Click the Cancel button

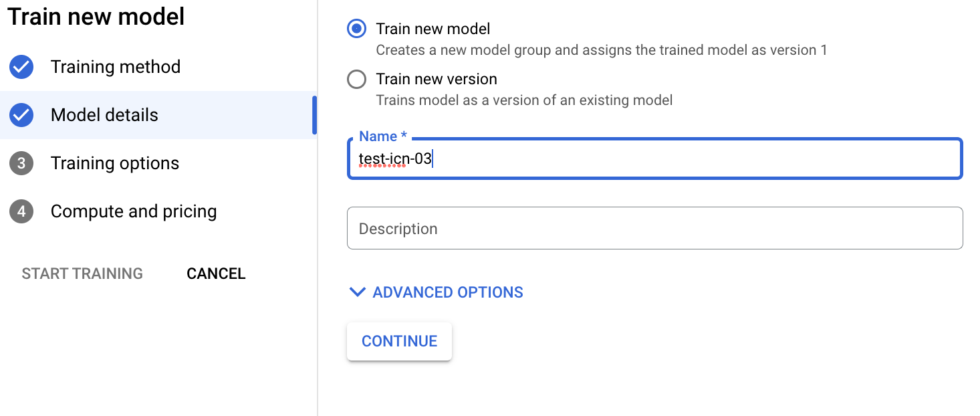[x=215, y=273]
